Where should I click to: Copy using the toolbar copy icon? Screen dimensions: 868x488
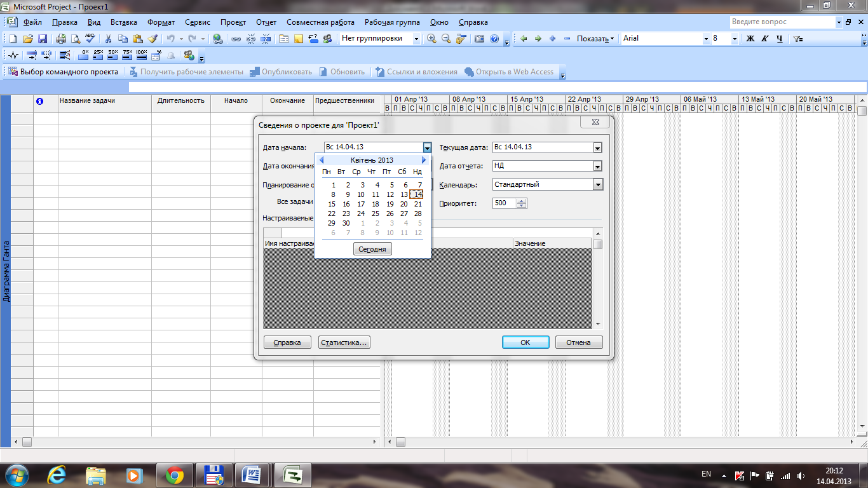(123, 39)
